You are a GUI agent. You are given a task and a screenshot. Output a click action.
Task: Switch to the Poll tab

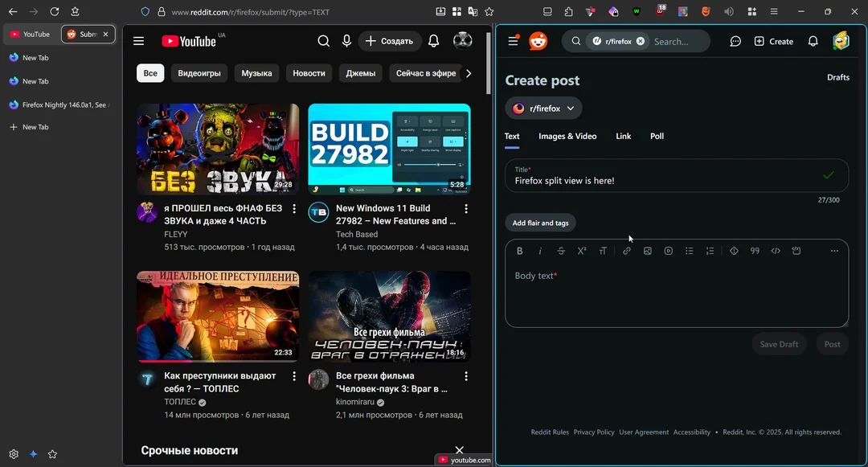(x=657, y=136)
